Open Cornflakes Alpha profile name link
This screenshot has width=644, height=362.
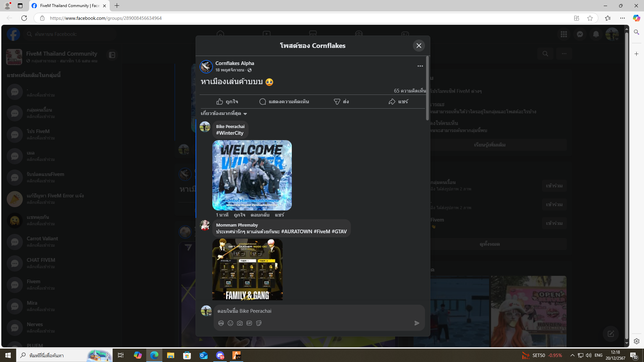coord(234,63)
